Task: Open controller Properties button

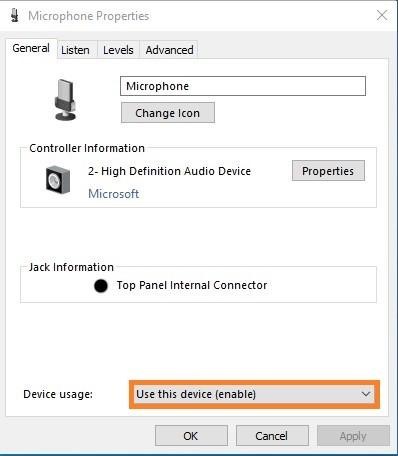Action: click(328, 171)
